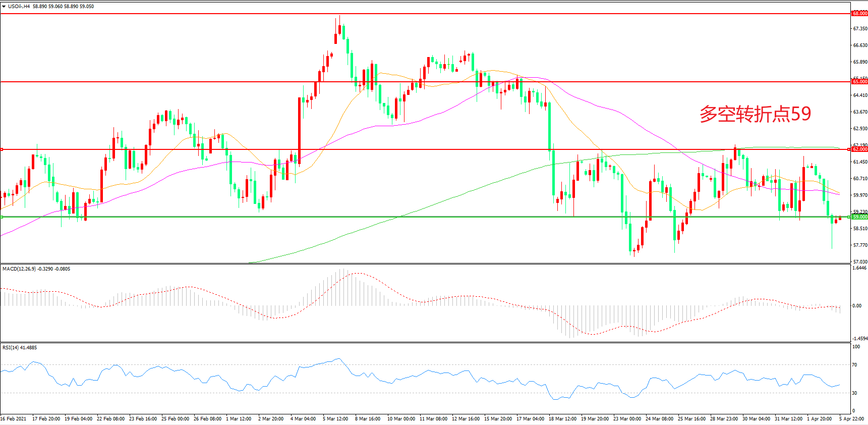Click the 18 Mar 12:00 time axis label
Image resolution: width=868 pixels, height=425 pixels.
coord(562,419)
